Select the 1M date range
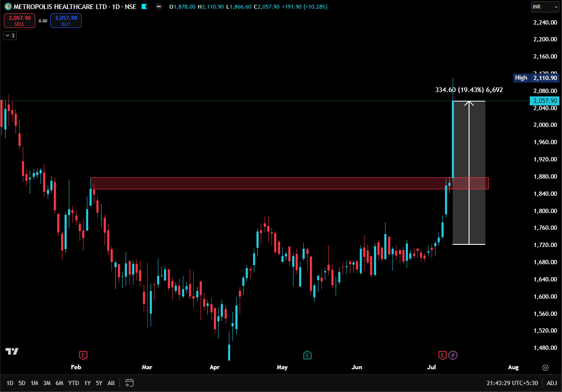The image size is (562, 392). [x=34, y=383]
